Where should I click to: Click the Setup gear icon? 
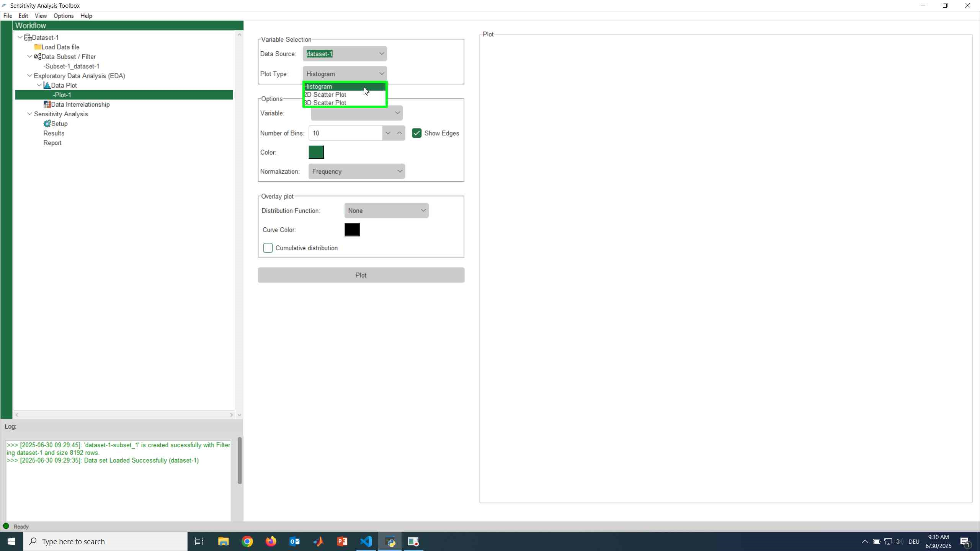pos(47,124)
